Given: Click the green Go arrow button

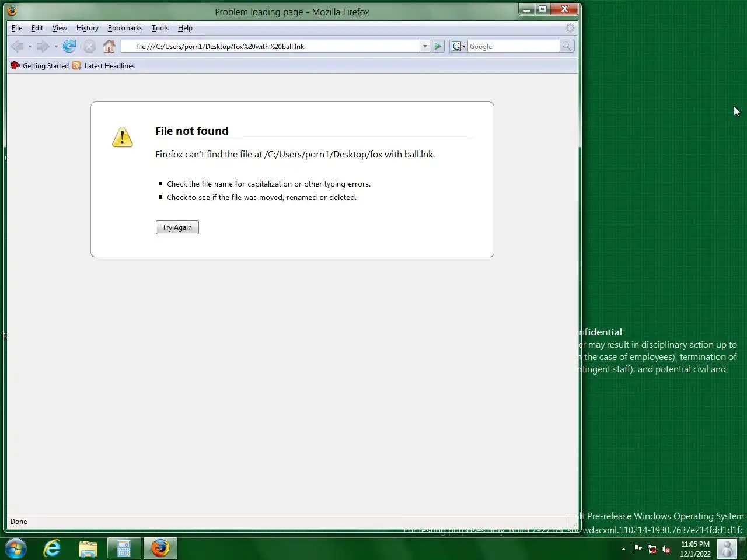Looking at the screenshot, I should tap(438, 46).
